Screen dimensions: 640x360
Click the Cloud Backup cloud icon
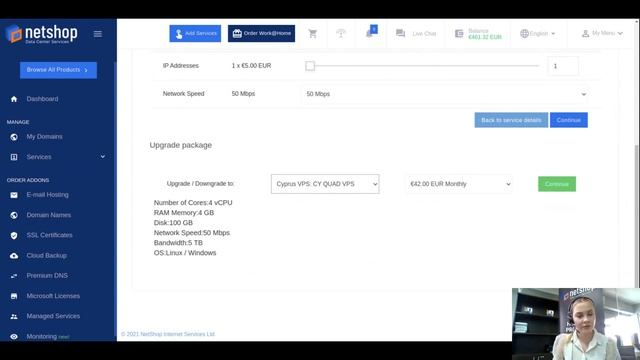(x=14, y=256)
